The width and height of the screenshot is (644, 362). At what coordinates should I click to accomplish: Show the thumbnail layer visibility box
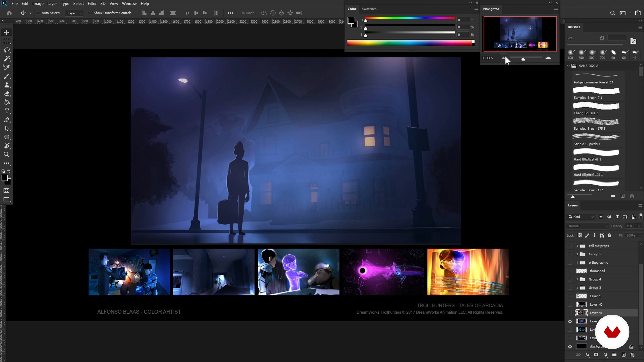[x=570, y=271]
